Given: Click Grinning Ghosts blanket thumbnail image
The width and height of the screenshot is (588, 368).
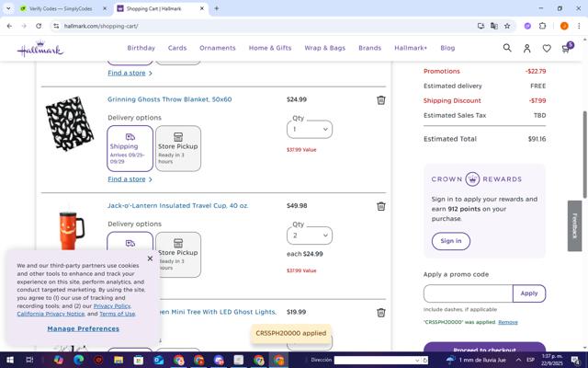Looking at the screenshot, I should pos(70,123).
